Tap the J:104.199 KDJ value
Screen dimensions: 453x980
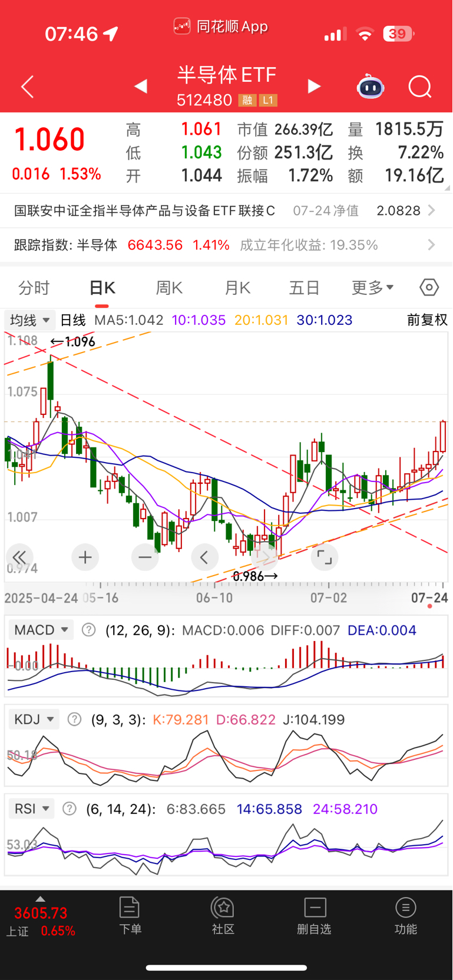pyautogui.click(x=314, y=719)
